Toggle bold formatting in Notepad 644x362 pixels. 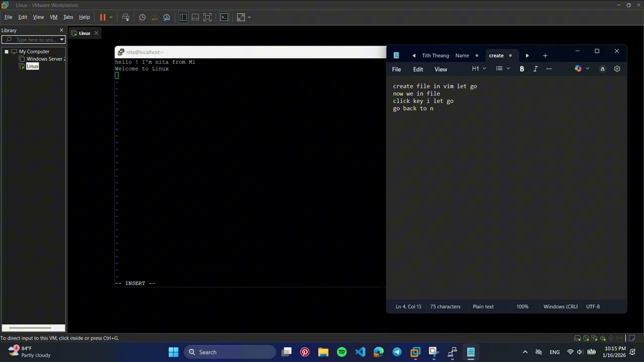(x=522, y=69)
